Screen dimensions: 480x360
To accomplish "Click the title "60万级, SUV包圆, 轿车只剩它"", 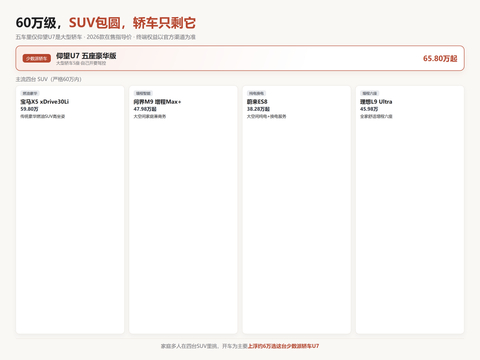I will point(106,23).
